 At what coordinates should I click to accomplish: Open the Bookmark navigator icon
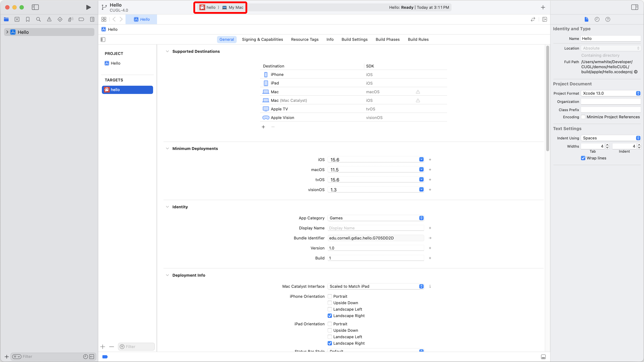pyautogui.click(x=28, y=19)
